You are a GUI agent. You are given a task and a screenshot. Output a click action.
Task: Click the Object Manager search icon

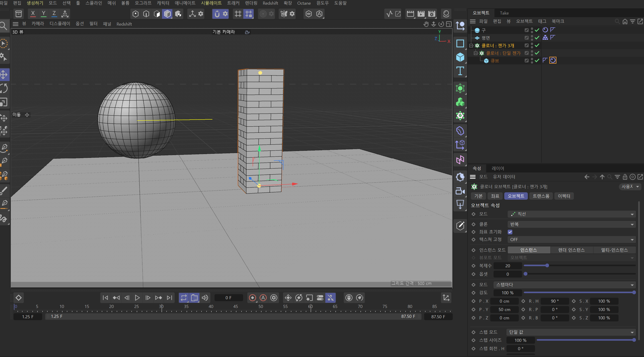(617, 22)
